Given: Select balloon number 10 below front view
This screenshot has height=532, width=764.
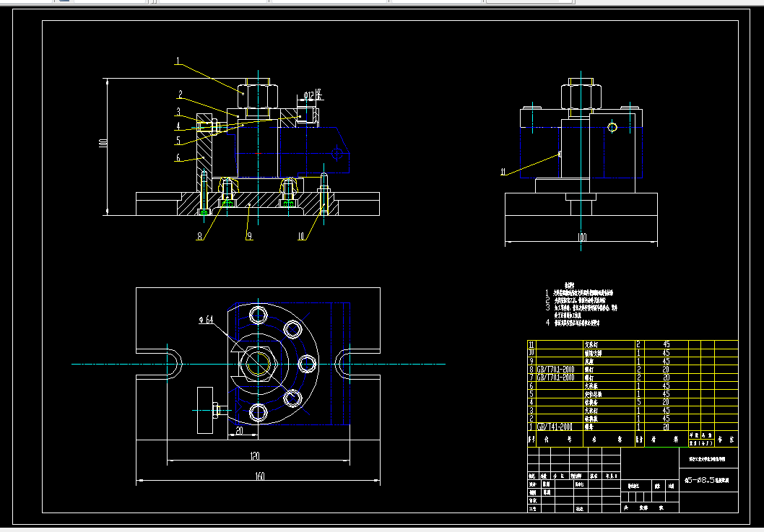Looking at the screenshot, I should click(x=301, y=236).
